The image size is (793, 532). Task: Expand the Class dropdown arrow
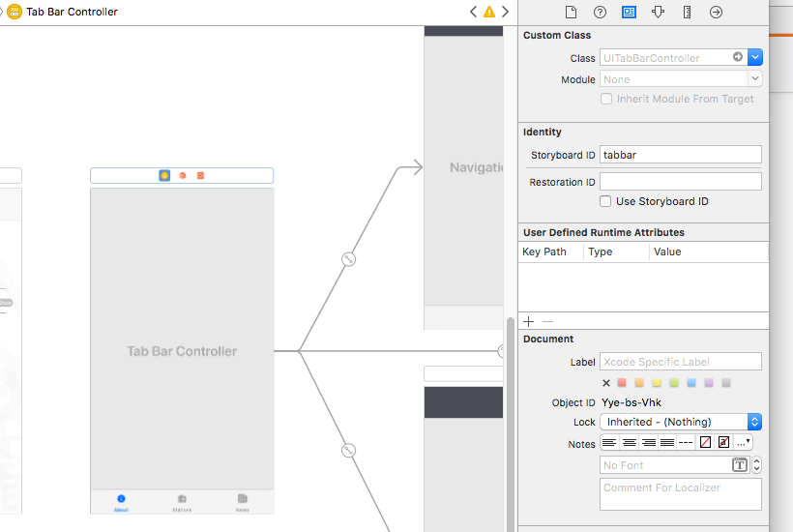pyautogui.click(x=755, y=58)
